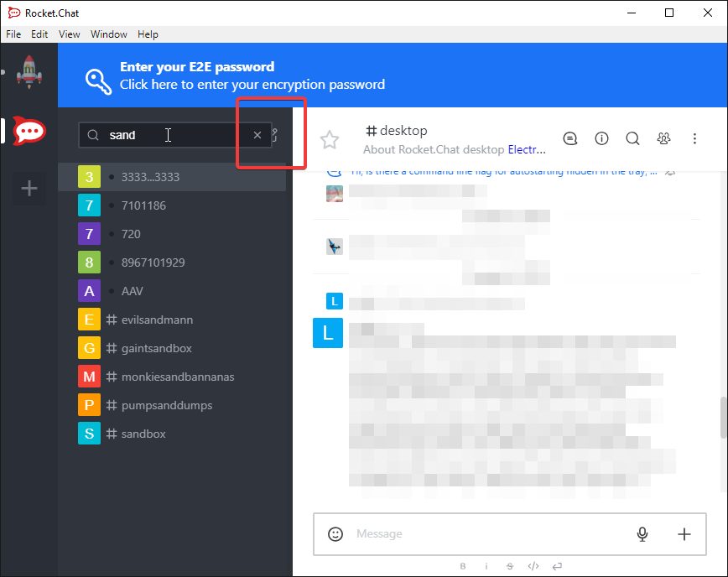Open the emoji picker in message box
728x577 pixels.
click(335, 534)
